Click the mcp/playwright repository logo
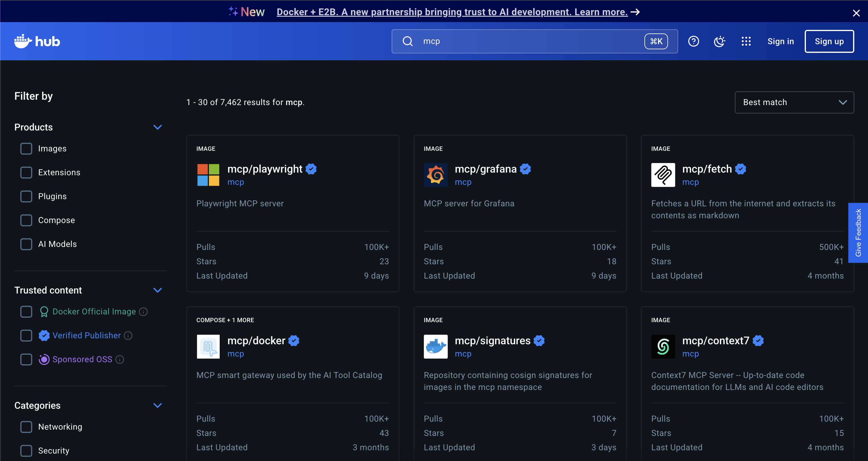Screen dimensions: 868x461 (208, 175)
